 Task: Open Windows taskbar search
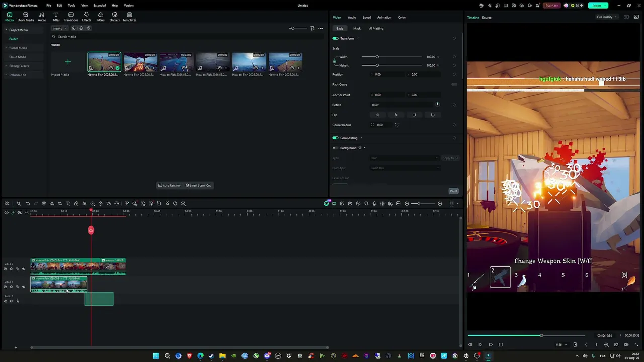[167, 356]
